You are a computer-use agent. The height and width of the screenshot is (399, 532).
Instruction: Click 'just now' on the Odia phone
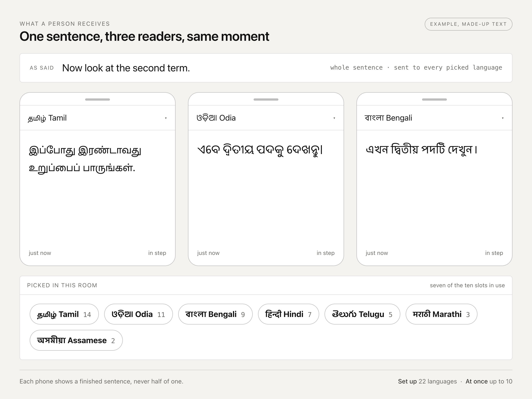click(x=208, y=253)
